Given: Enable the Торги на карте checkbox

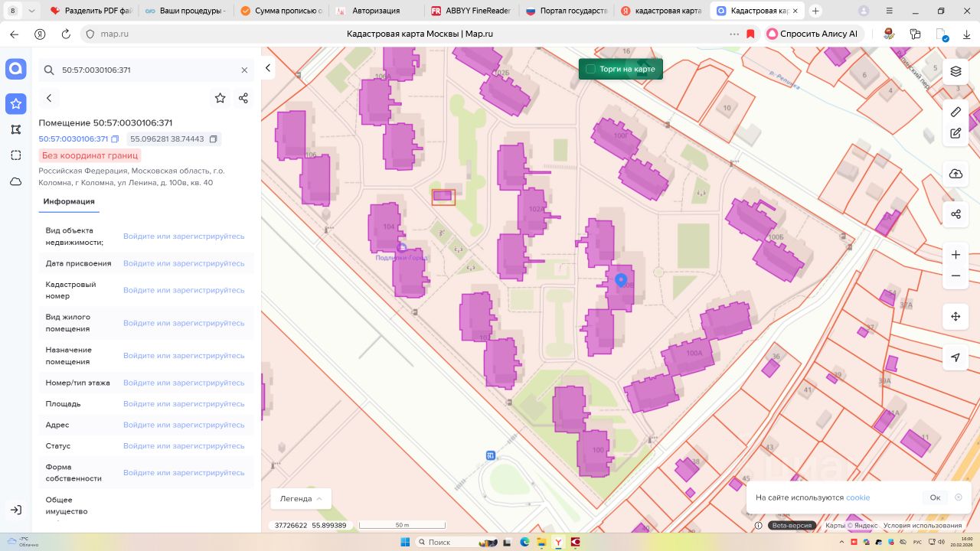Looking at the screenshot, I should click(x=590, y=69).
